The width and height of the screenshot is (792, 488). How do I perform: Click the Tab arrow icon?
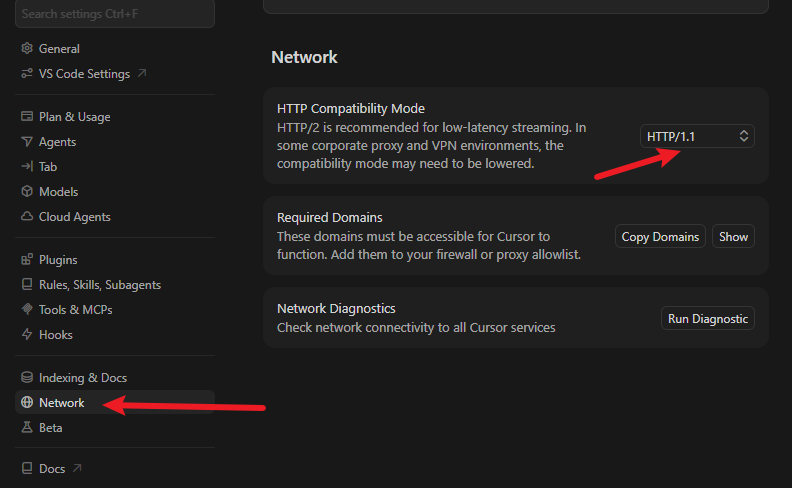point(27,166)
